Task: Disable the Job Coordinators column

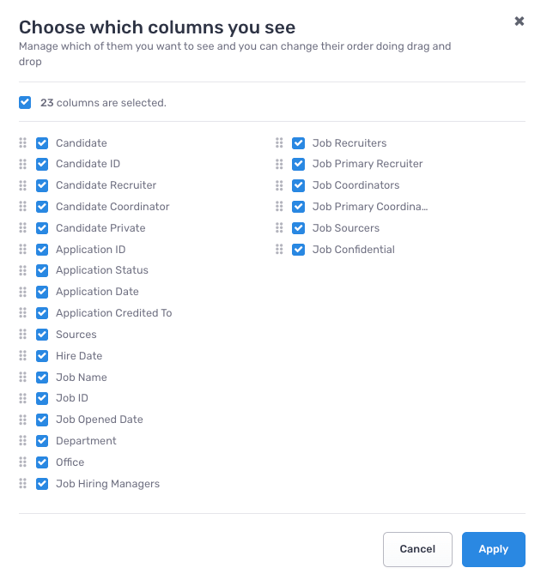Action: point(298,185)
